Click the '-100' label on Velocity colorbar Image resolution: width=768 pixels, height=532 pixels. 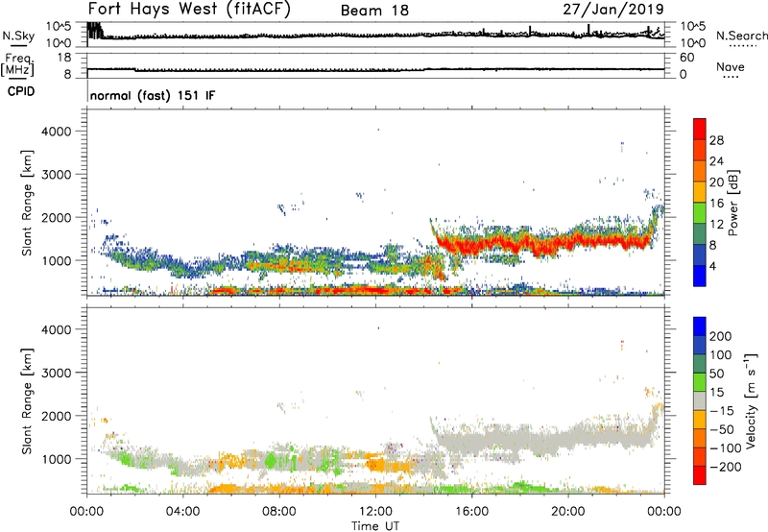726,447
